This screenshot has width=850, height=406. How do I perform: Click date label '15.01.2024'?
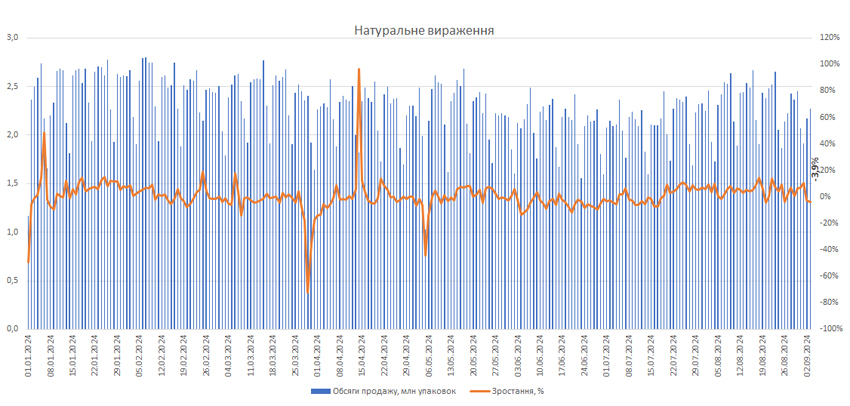(73, 355)
